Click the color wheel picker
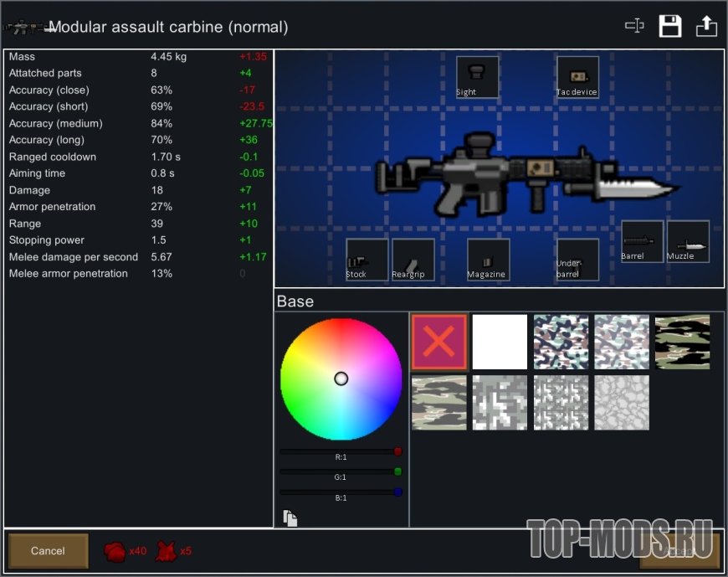This screenshot has width=728, height=577. click(x=341, y=379)
